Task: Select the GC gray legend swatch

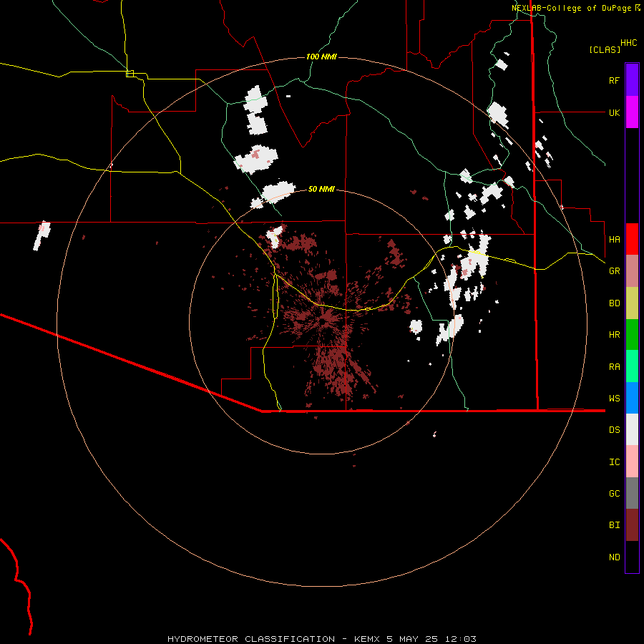Action: coord(632,493)
